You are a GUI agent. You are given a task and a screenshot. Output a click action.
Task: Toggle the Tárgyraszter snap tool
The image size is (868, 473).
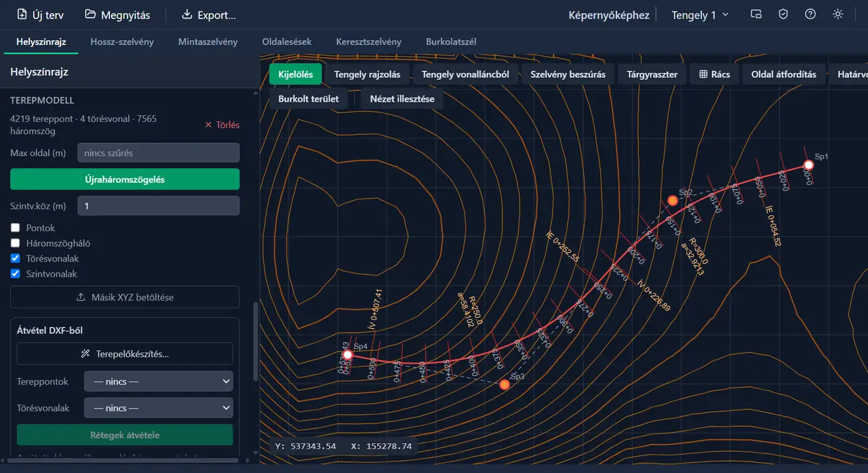[x=652, y=75]
